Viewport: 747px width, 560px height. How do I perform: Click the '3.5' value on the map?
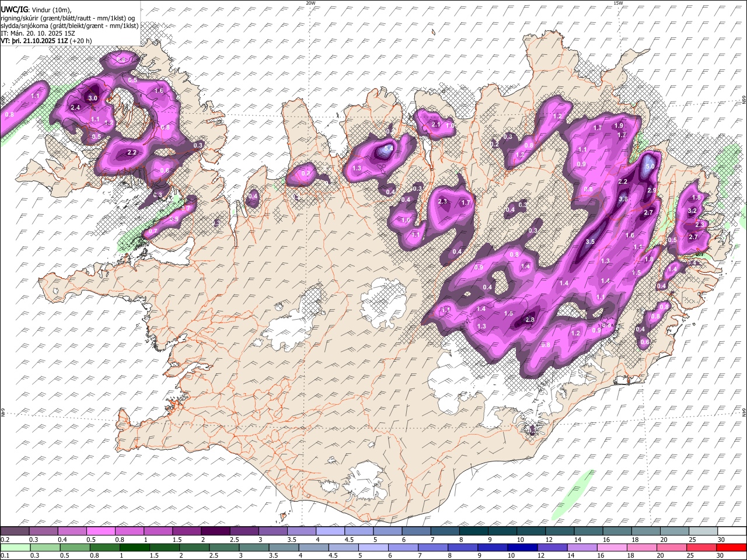pos(590,242)
